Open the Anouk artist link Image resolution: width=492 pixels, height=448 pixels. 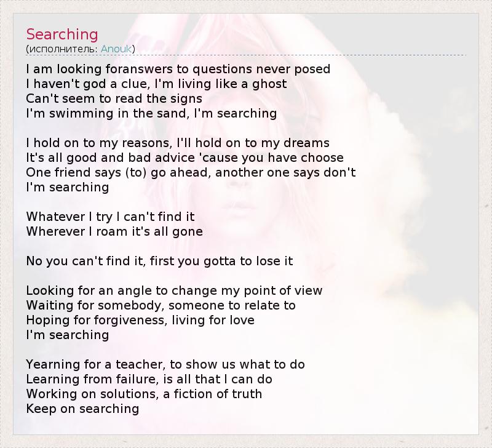pos(116,49)
